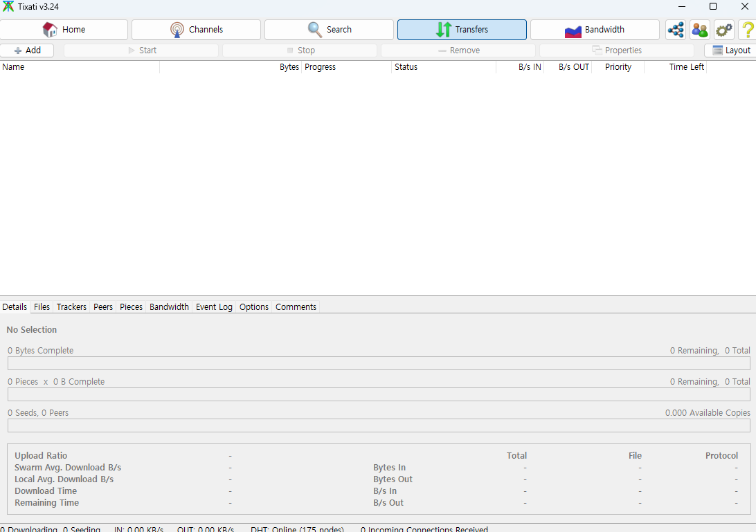Image resolution: width=756 pixels, height=532 pixels.
Task: Sort transfers by Priority column
Action: pyautogui.click(x=618, y=67)
